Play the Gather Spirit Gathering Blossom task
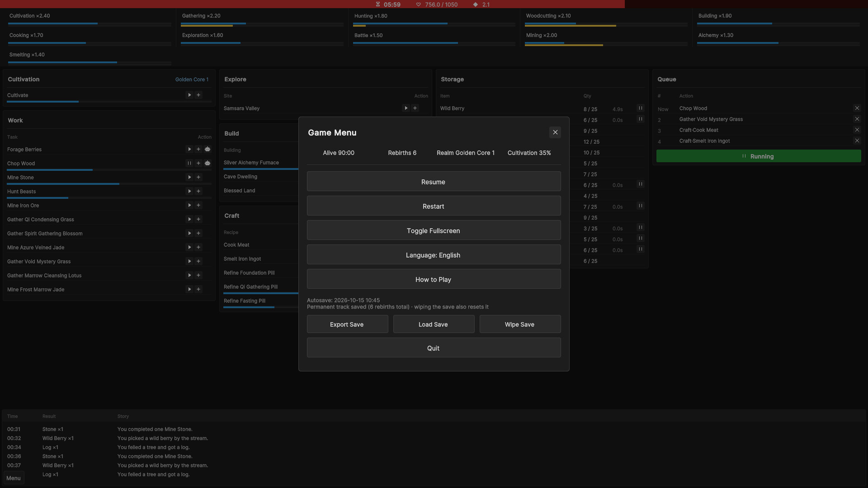 click(x=189, y=233)
